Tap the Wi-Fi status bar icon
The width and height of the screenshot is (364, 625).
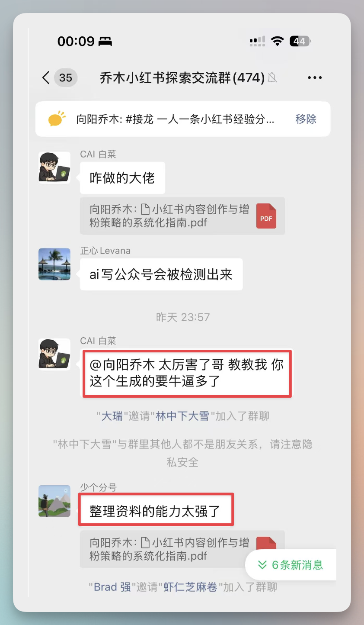[x=278, y=41]
